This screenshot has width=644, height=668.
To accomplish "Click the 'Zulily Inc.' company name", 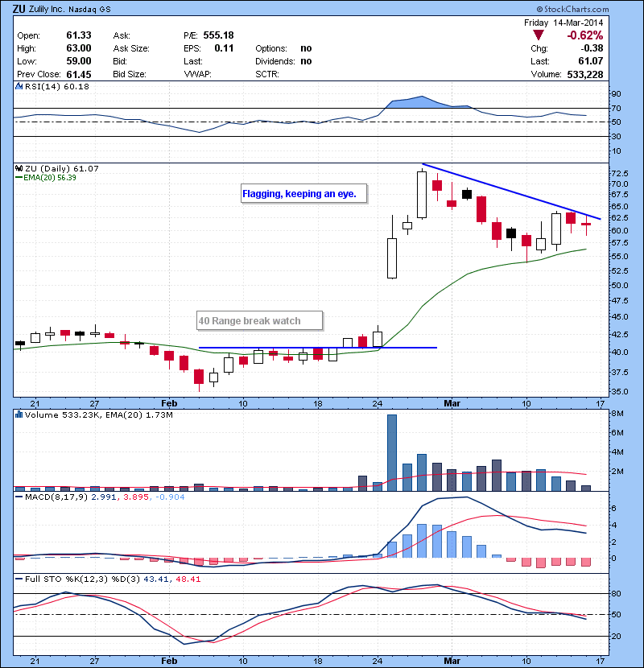I will point(47,9).
